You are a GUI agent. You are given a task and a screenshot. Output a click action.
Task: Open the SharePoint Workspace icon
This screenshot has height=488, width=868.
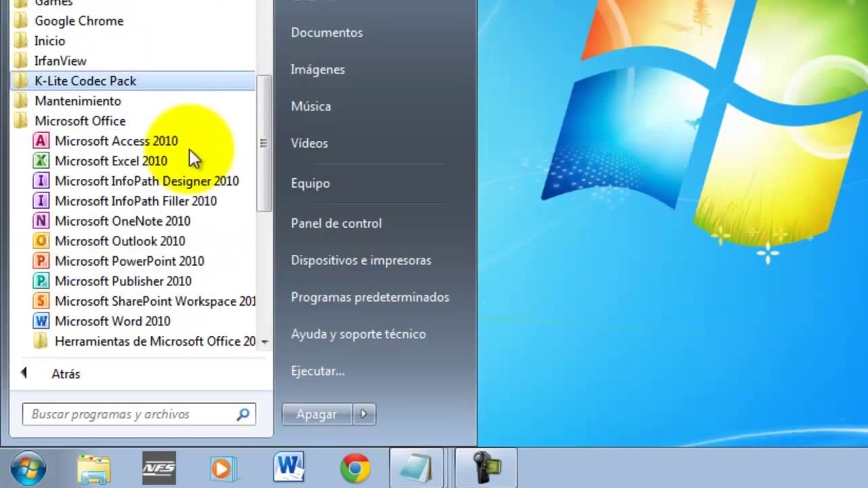click(x=41, y=301)
